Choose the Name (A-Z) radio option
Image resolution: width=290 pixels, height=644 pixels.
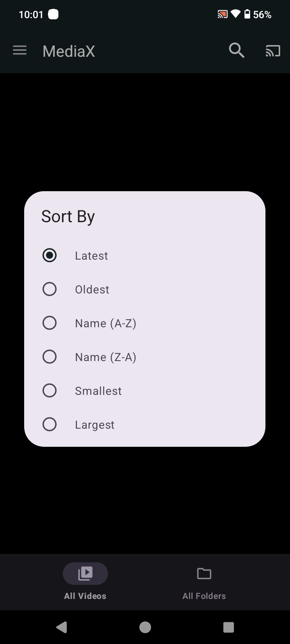point(50,323)
